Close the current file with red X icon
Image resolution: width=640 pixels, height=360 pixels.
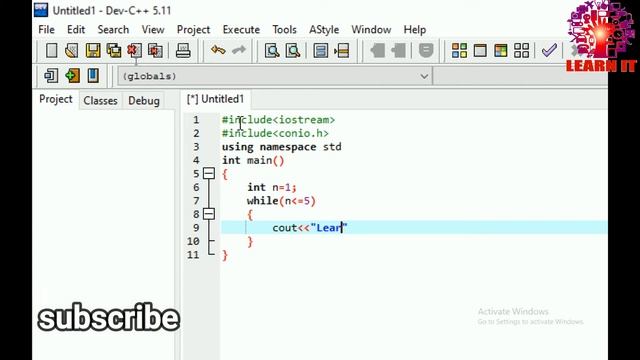point(134,51)
